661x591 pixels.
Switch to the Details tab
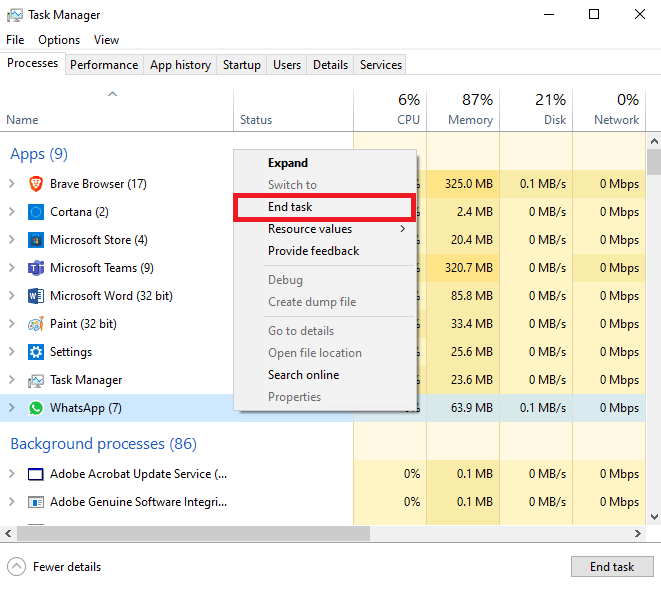pos(330,65)
